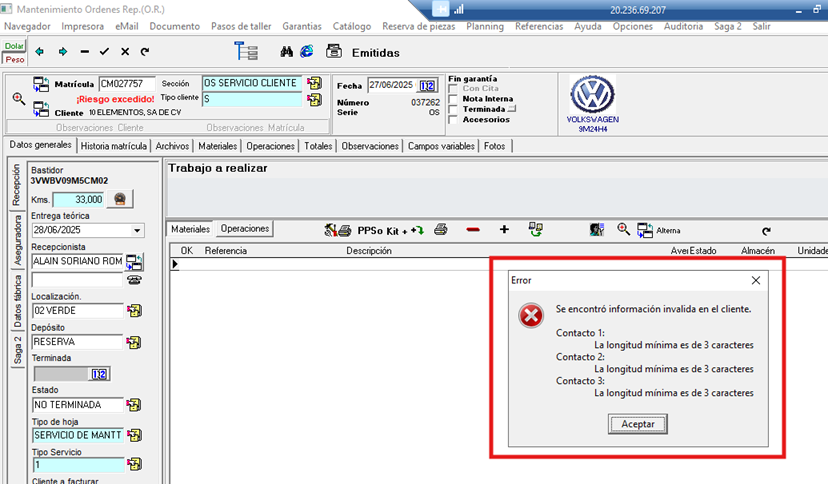The width and height of the screenshot is (828, 484).
Task: Open the Garantías menu
Action: 303,26
